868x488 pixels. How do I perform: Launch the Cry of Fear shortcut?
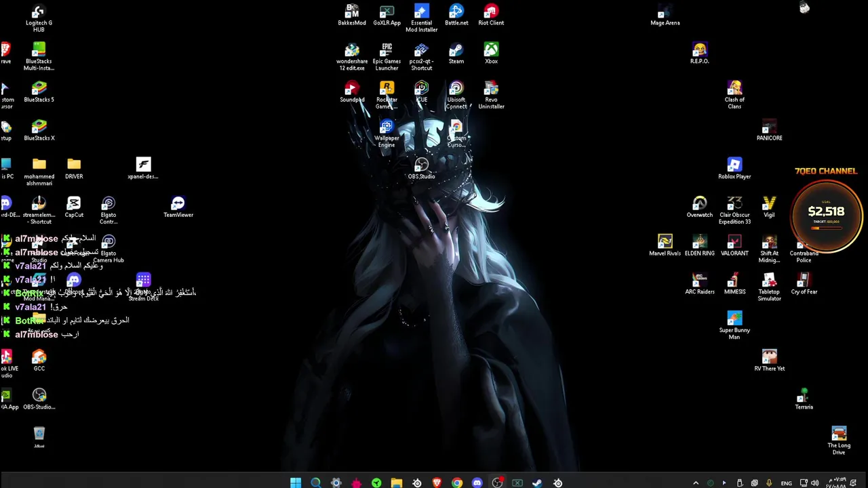(x=804, y=284)
